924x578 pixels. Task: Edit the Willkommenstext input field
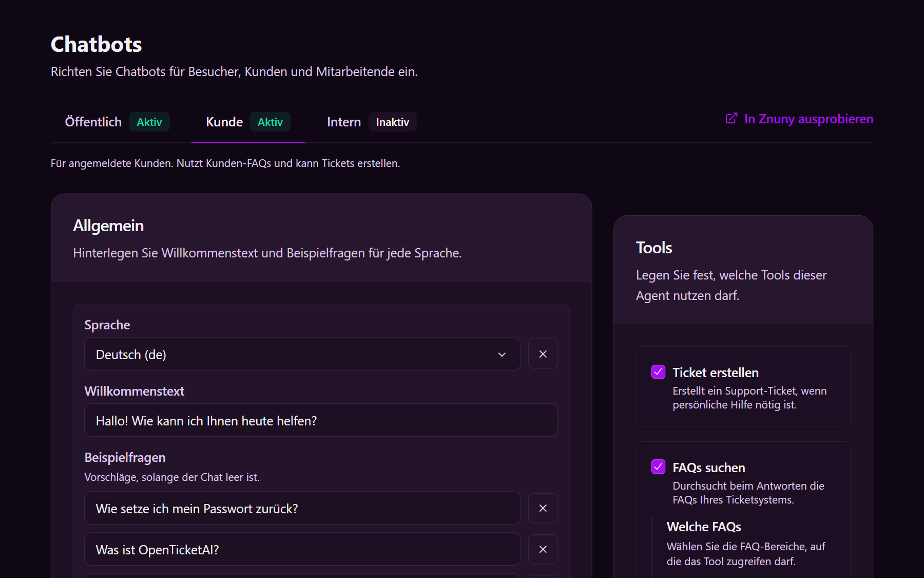pos(321,420)
